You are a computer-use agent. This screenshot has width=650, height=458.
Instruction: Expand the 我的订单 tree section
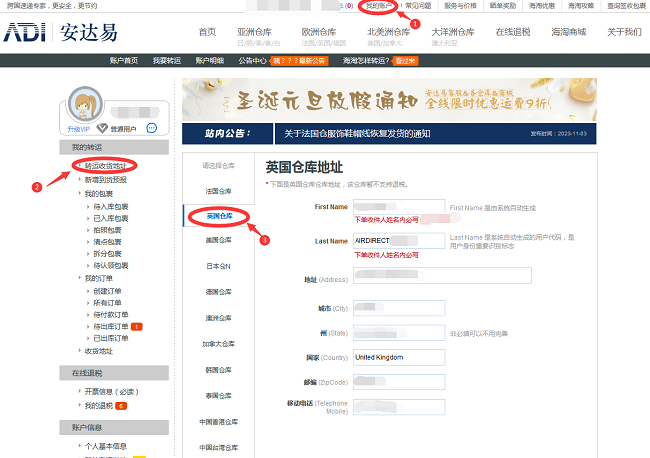click(x=98, y=278)
